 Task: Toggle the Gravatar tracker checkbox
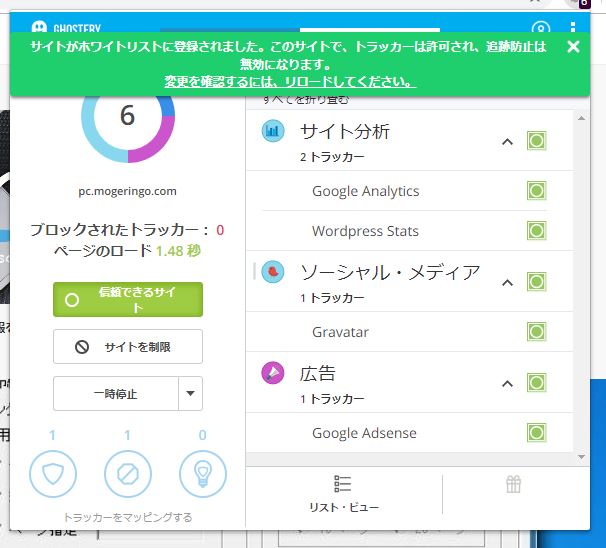coord(536,332)
